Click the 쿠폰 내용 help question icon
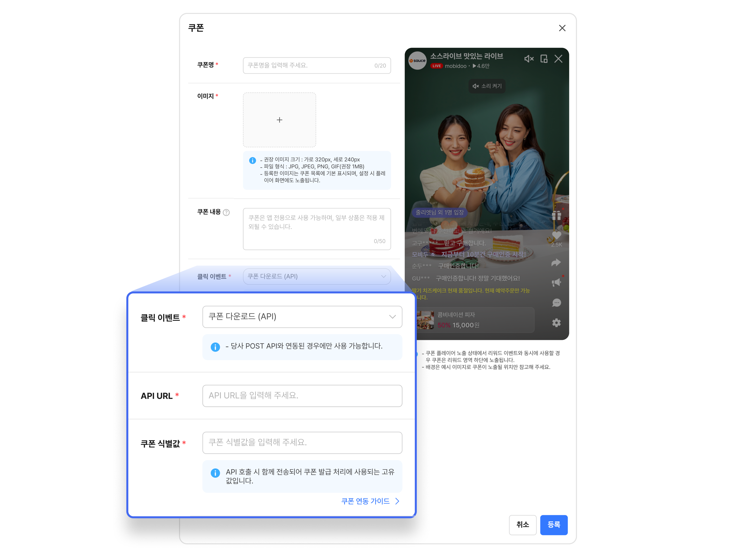The image size is (756, 557). (227, 212)
